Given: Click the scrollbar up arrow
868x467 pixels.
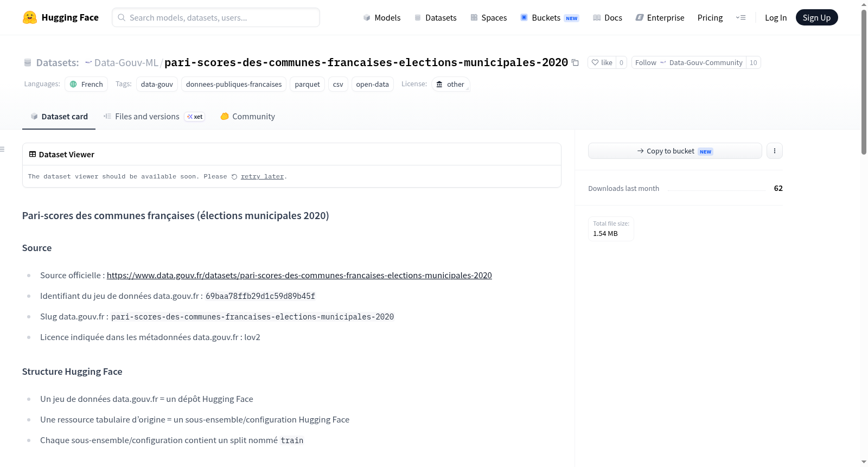Looking at the screenshot, I should pos(864,4).
